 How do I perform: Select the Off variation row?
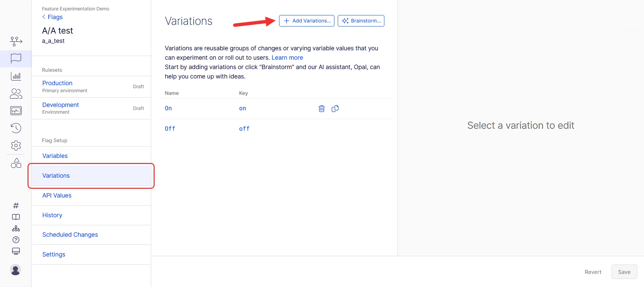coord(275,129)
